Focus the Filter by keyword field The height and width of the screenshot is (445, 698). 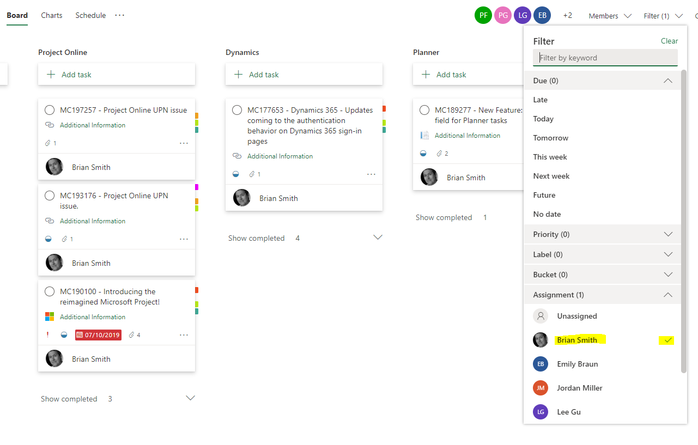point(605,58)
